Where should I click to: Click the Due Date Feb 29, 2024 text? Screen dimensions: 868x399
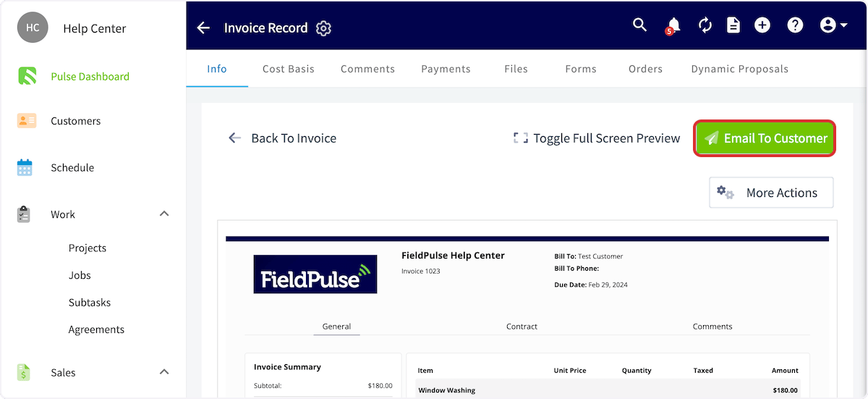(x=591, y=285)
